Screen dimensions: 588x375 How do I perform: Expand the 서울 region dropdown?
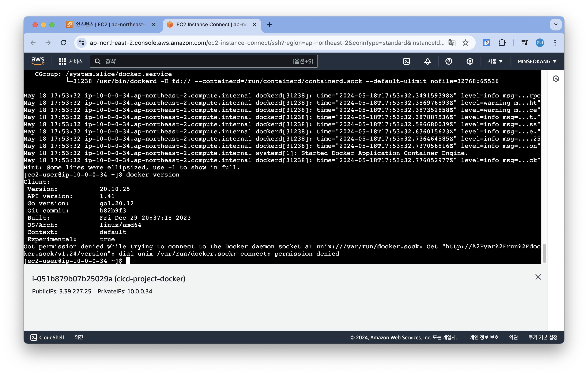(495, 61)
